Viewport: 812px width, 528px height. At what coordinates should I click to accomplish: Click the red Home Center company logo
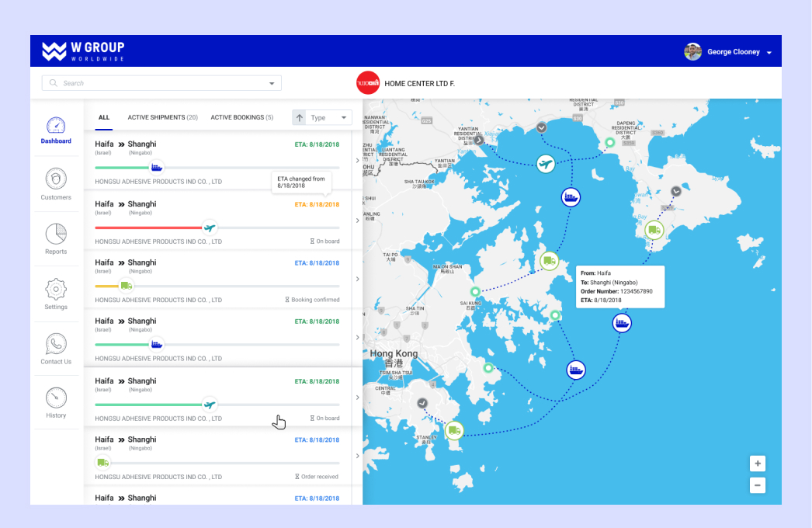click(x=368, y=83)
